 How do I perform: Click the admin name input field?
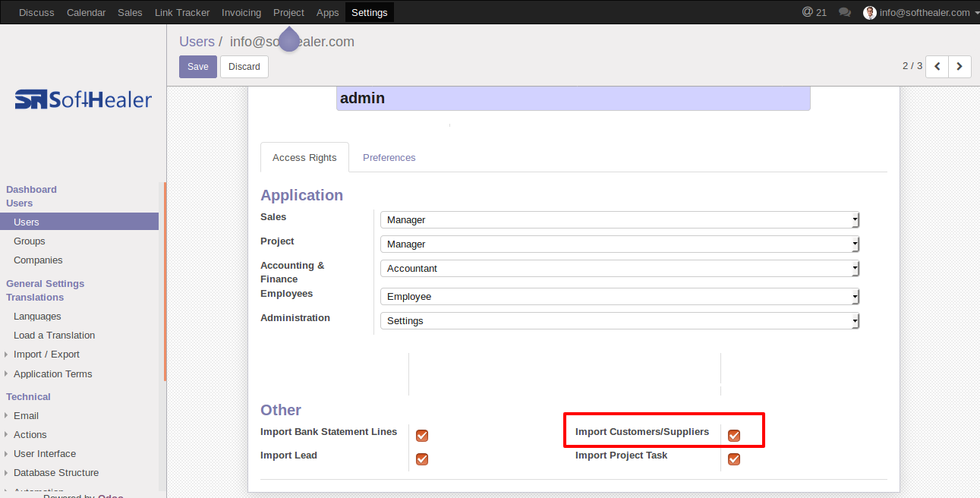click(573, 99)
